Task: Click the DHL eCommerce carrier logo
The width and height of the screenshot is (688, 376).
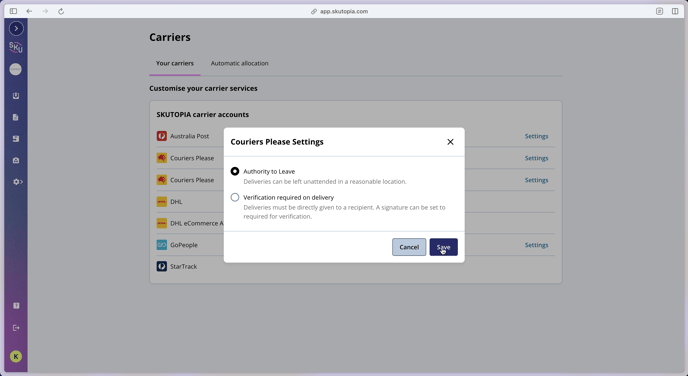Action: click(x=162, y=223)
